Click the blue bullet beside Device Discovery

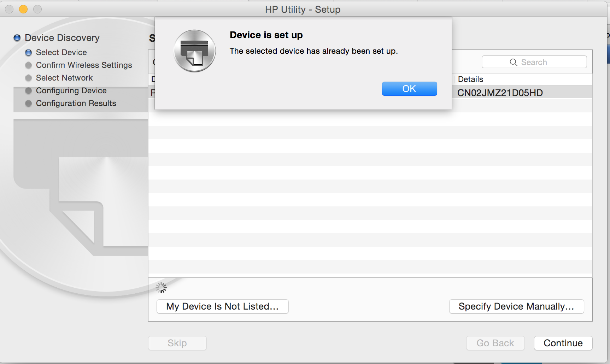17,38
